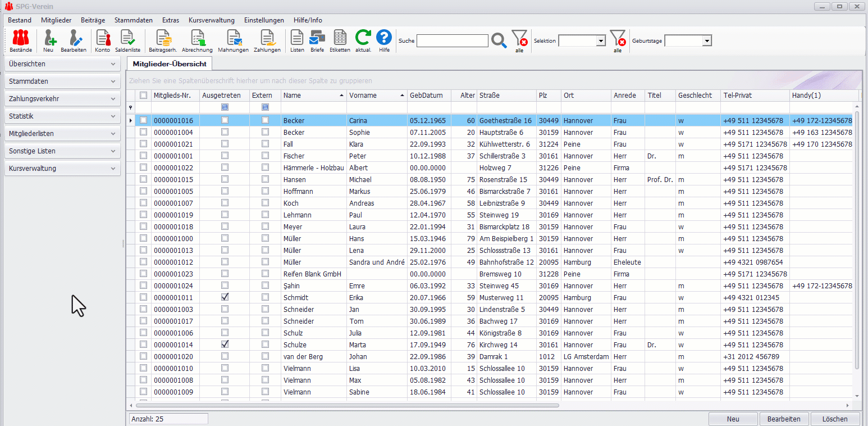Click the magnifier search icon
The height and width of the screenshot is (426, 868).
[499, 40]
